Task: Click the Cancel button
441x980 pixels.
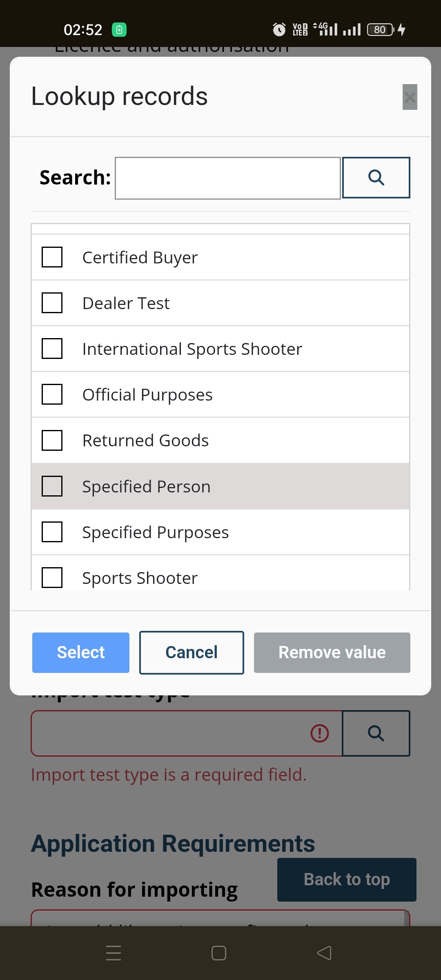Action: (x=192, y=653)
